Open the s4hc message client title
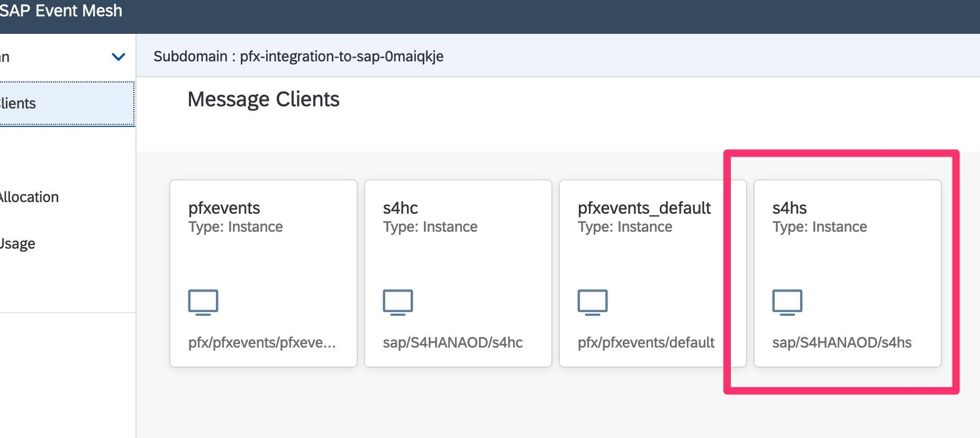The width and height of the screenshot is (980, 438). click(401, 208)
